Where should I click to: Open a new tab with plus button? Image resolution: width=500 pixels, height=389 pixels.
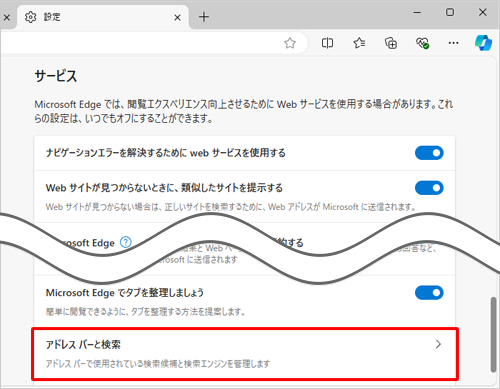pyautogui.click(x=204, y=17)
